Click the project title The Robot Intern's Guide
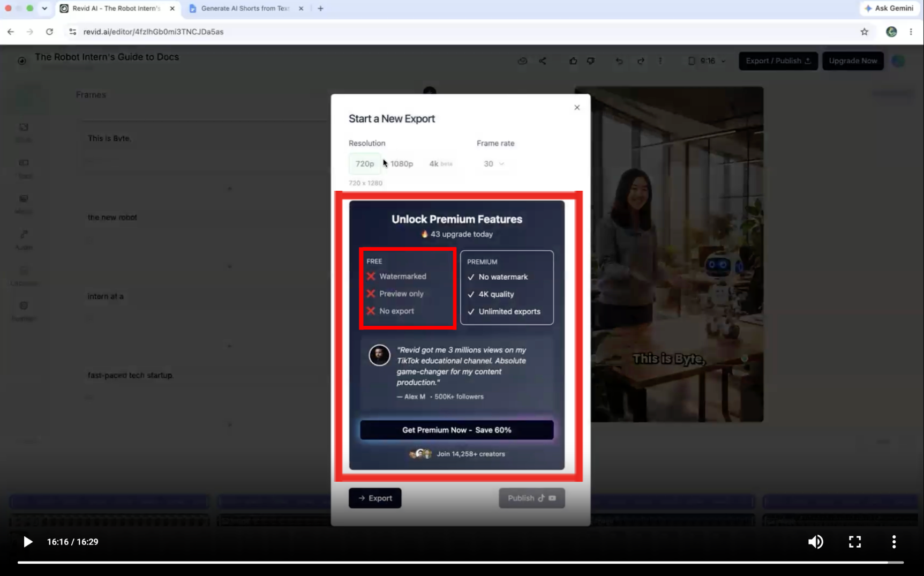Viewport: 924px width, 576px height. tap(107, 57)
